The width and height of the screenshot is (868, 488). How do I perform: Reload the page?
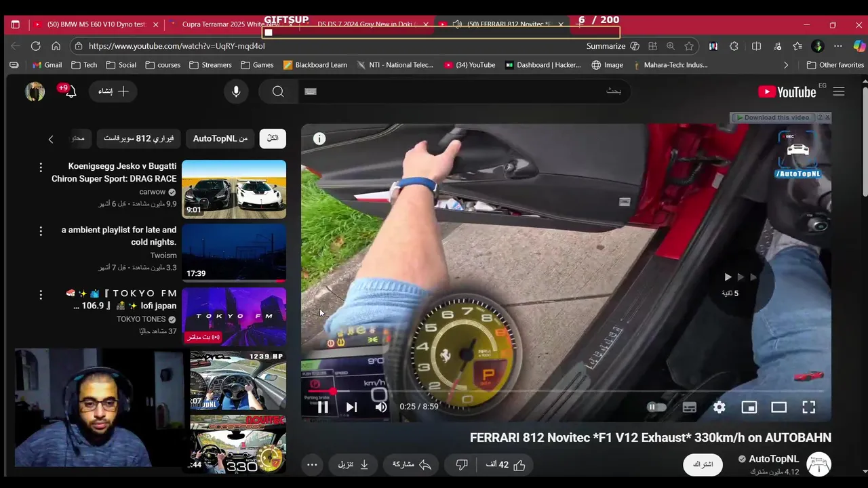click(35, 46)
